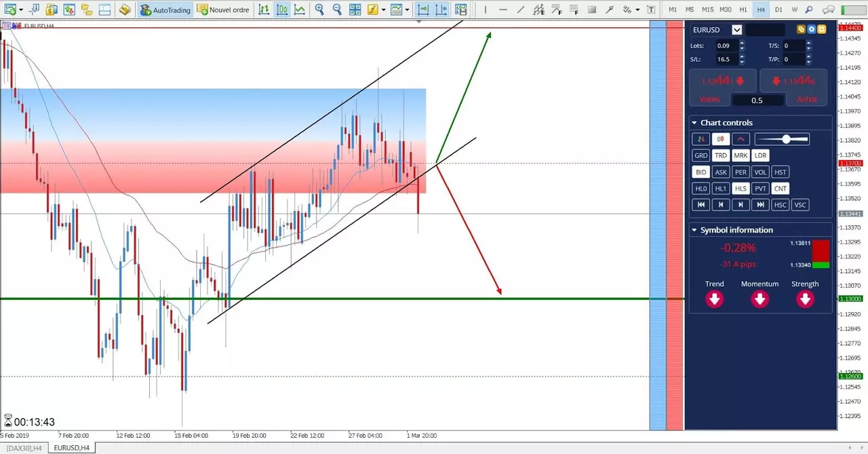Switch to D1 timeframe
Screen dimensions: 868x454
click(x=778, y=10)
